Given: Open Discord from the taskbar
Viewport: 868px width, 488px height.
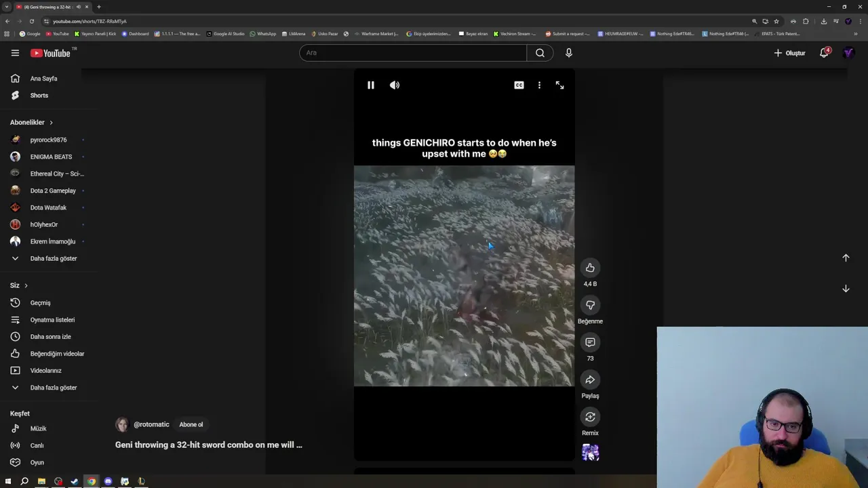Looking at the screenshot, I should click(x=108, y=481).
